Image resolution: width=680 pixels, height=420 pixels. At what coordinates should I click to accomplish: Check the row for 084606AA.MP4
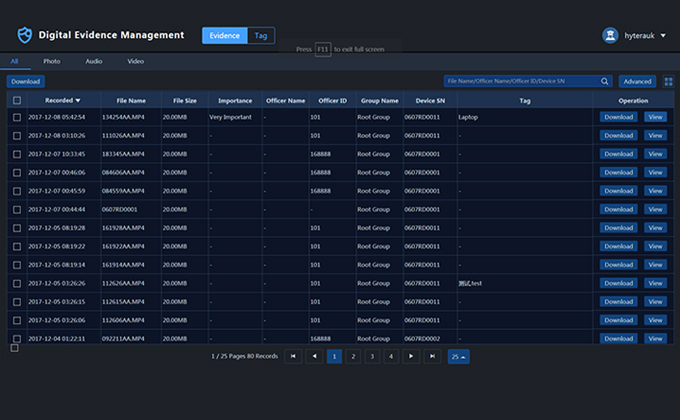pos(17,173)
